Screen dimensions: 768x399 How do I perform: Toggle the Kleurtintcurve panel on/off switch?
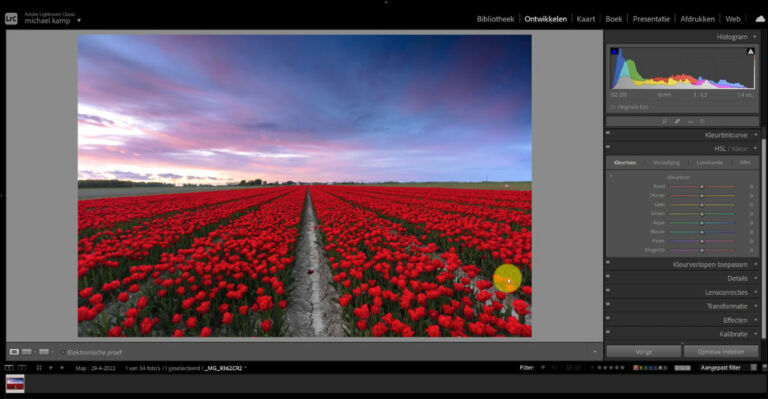coord(608,133)
